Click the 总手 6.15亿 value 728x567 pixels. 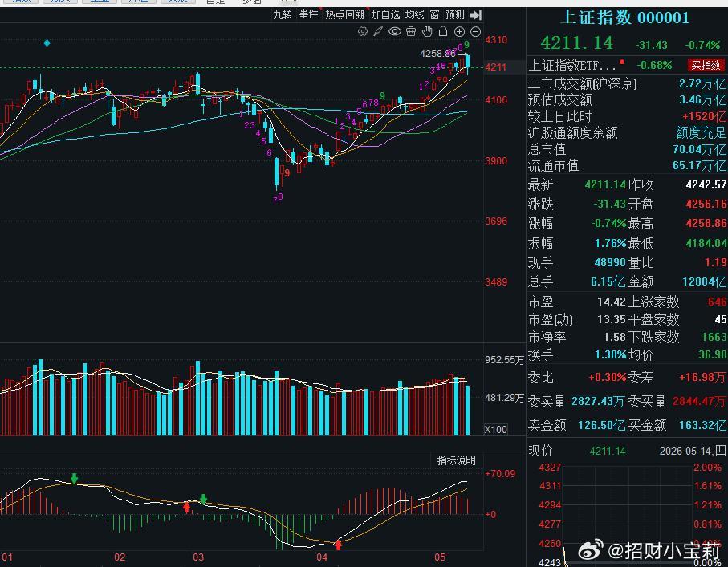[x=608, y=281]
